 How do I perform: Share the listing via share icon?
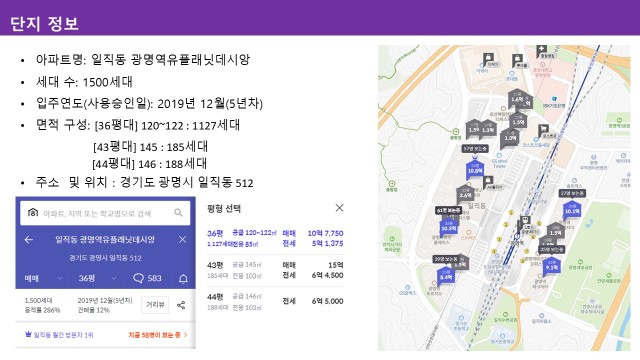click(x=181, y=305)
